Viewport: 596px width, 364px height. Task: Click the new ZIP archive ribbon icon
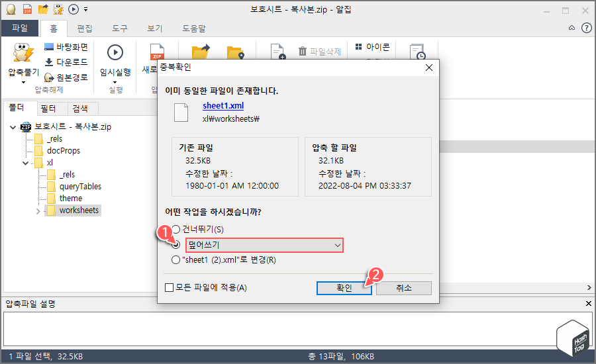(x=156, y=52)
